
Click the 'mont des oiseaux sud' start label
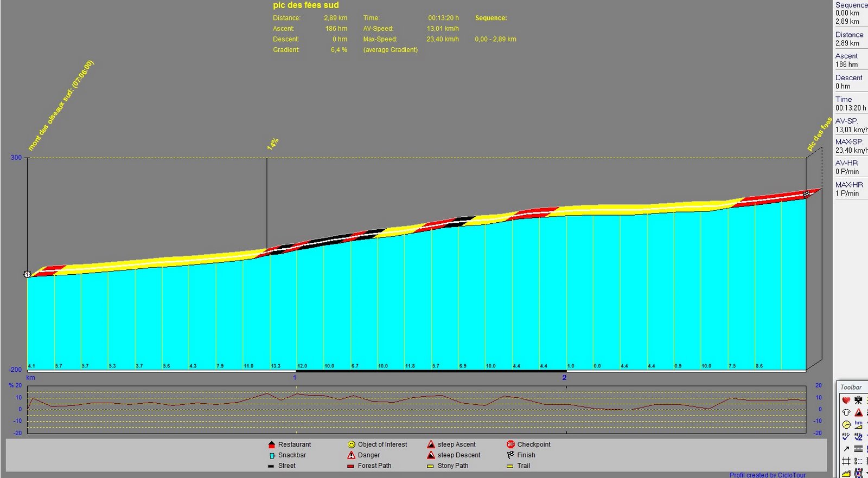click(60, 106)
